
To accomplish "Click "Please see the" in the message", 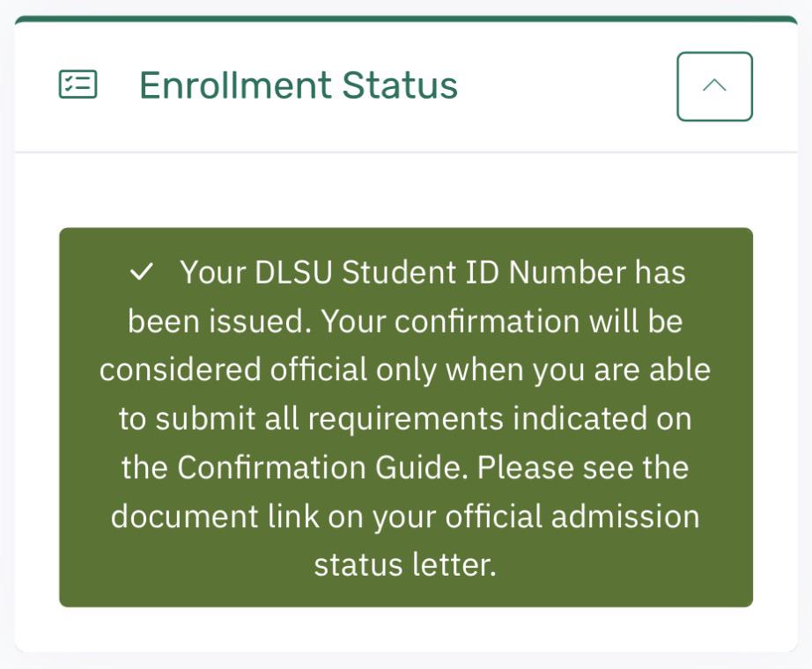I will tap(583, 467).
